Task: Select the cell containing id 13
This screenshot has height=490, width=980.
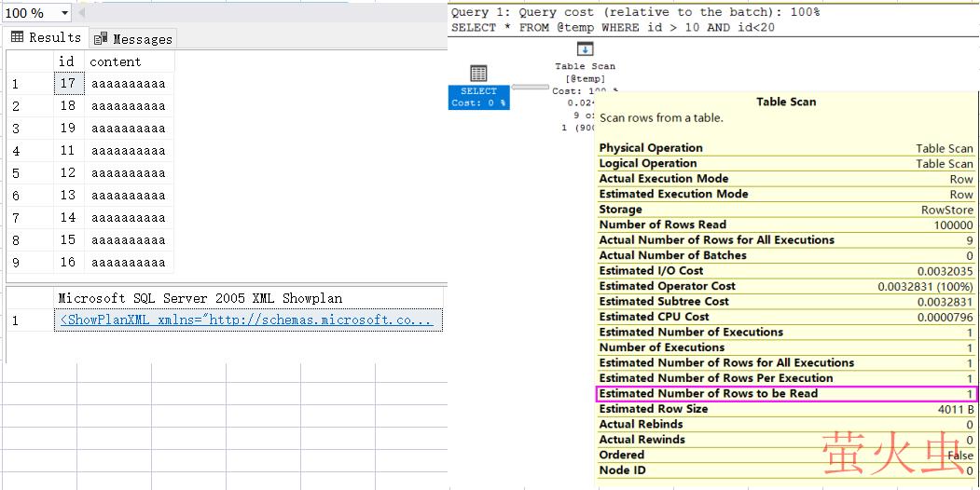Action: [x=67, y=196]
